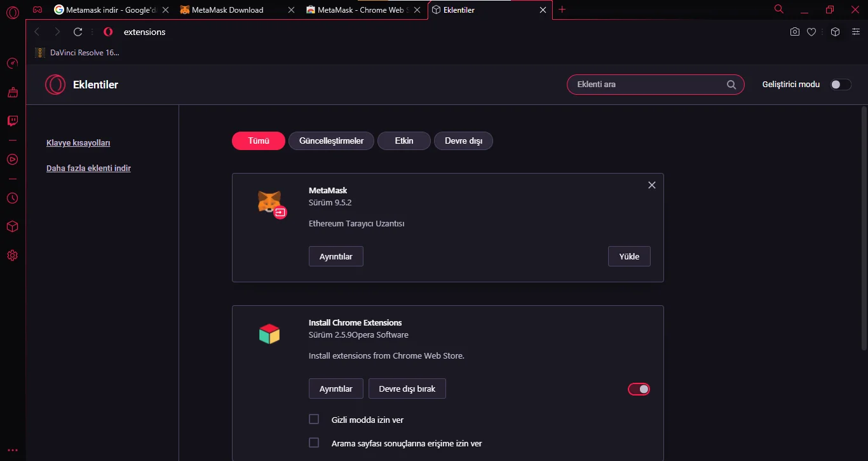Open the DaVinci Resolve 16 bookmark
The width and height of the screenshot is (868, 461).
[78, 53]
